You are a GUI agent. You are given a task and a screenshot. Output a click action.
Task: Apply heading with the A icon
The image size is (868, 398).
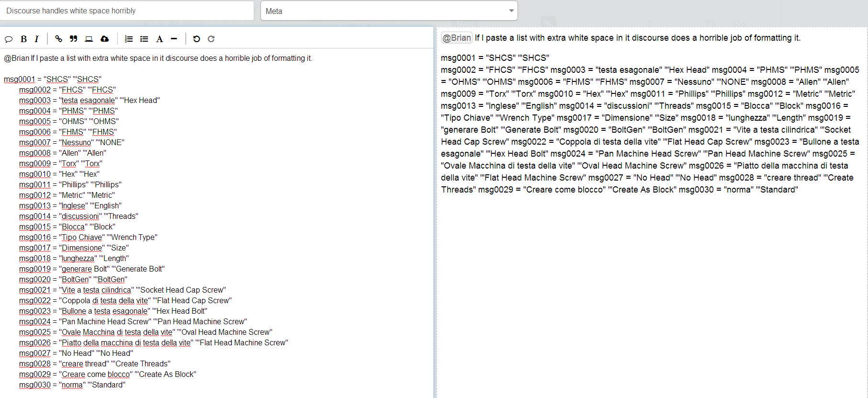(x=159, y=39)
